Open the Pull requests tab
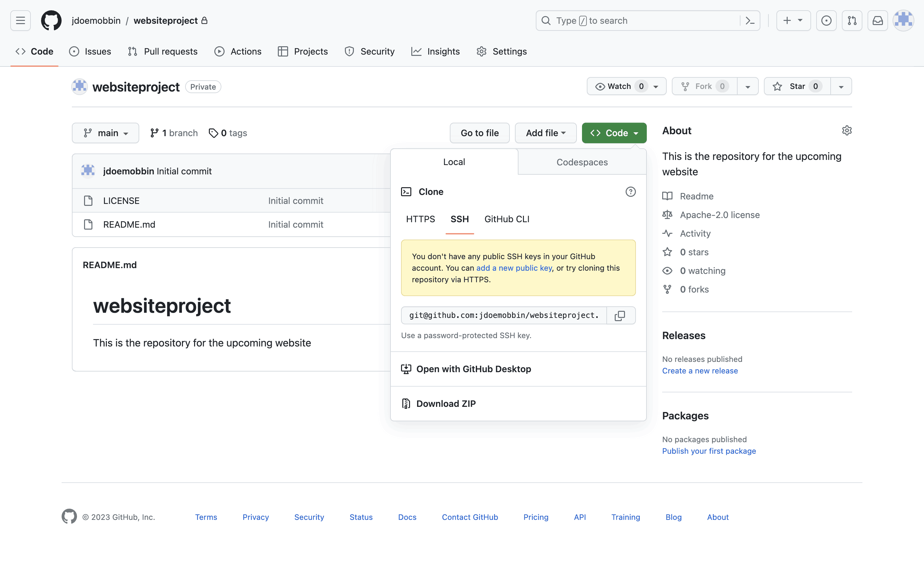 click(x=163, y=51)
